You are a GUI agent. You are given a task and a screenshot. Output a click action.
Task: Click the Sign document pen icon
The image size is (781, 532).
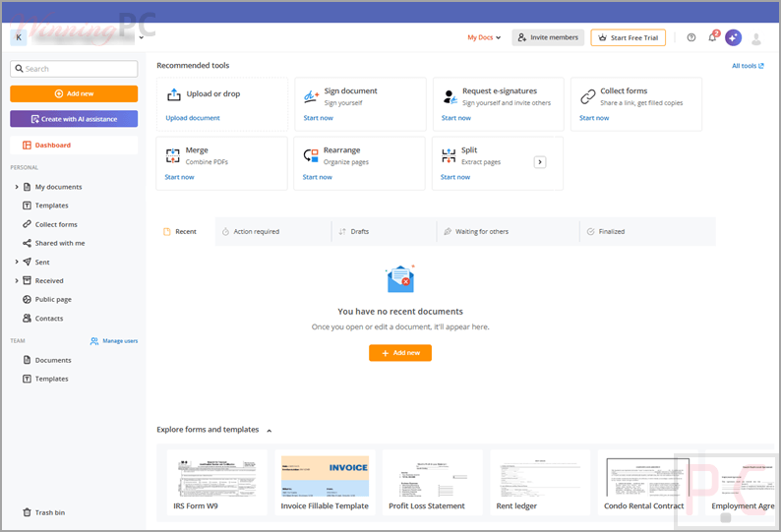click(x=311, y=95)
